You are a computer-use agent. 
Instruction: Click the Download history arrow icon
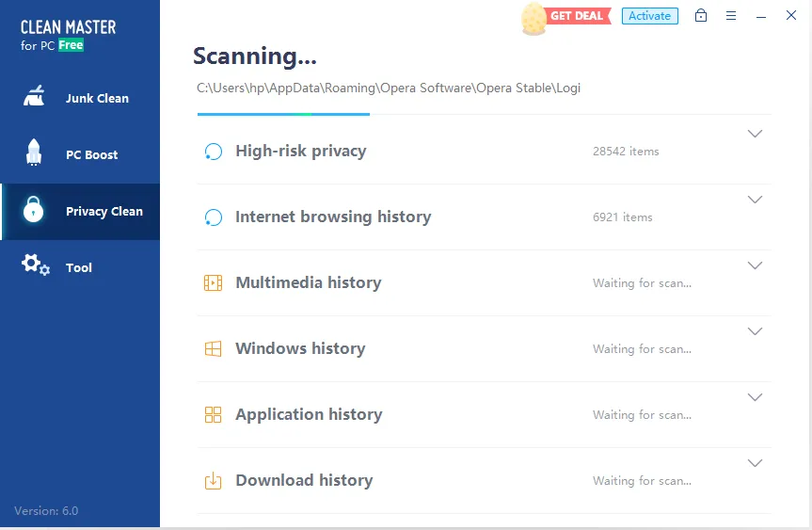(x=213, y=480)
